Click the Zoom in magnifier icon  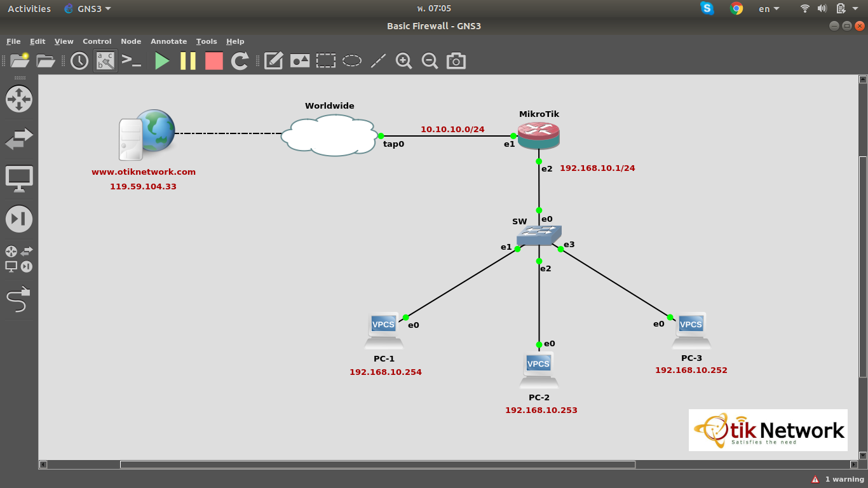404,61
